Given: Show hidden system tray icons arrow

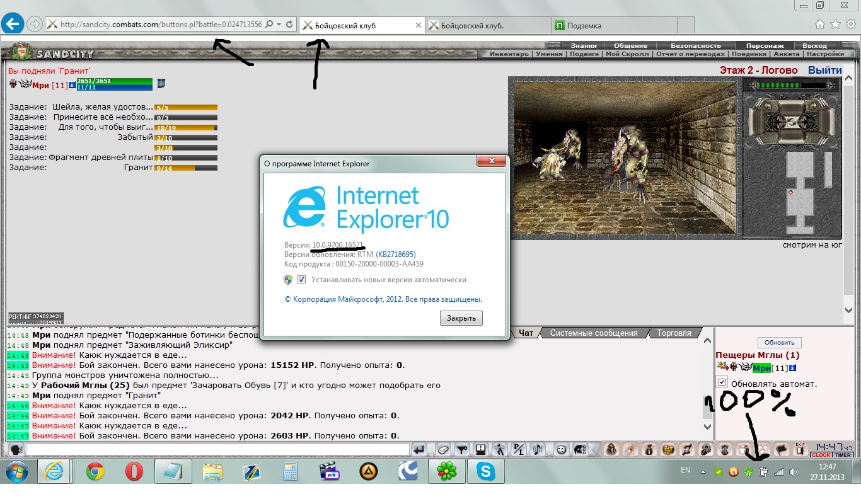Looking at the screenshot, I should tap(704, 471).
